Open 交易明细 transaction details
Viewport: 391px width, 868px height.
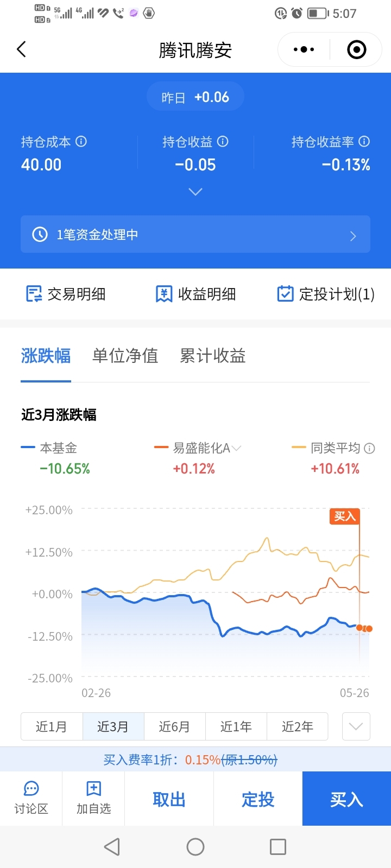point(66,294)
